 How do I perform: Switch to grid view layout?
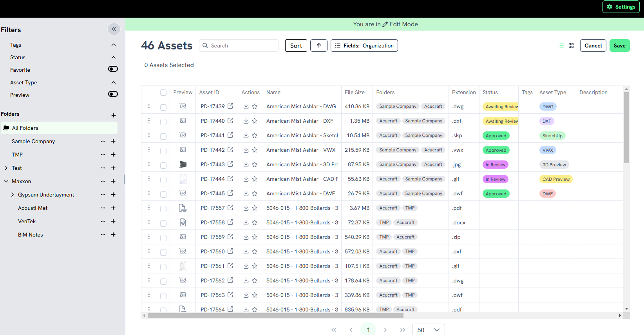point(571,46)
